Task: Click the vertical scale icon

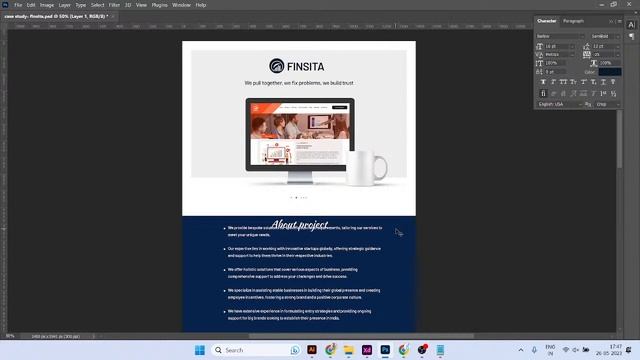Action: click(539, 63)
